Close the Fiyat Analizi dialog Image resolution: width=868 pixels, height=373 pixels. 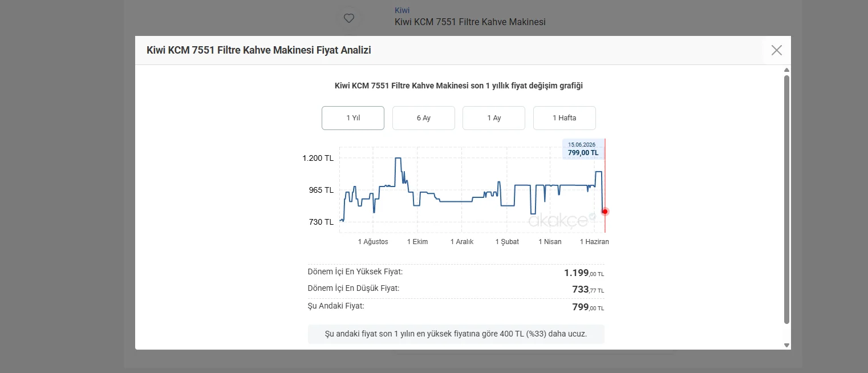coord(776,50)
